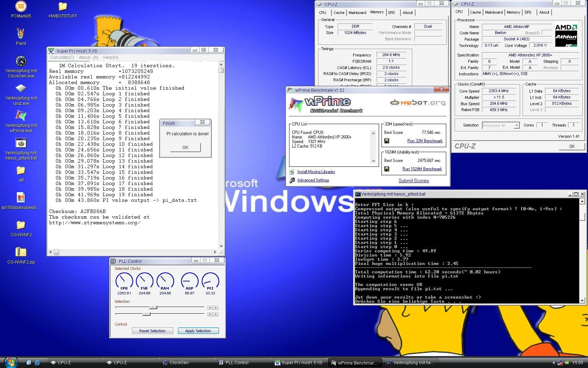Switch to Cache tab in right CPU-Z window

click(x=475, y=12)
